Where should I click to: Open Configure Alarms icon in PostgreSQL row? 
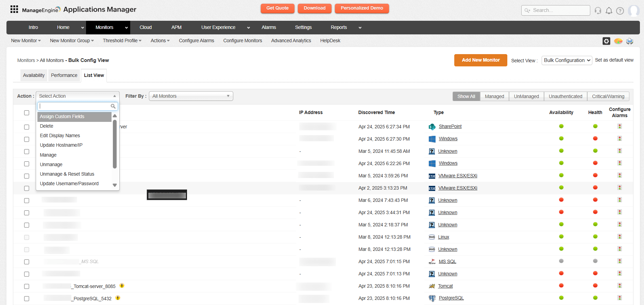pyautogui.click(x=620, y=298)
